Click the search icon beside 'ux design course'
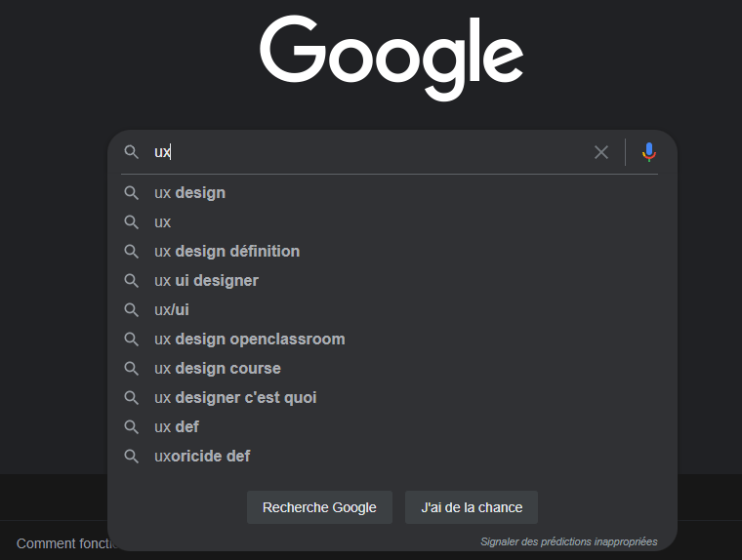This screenshot has width=742, height=560. pos(131,369)
